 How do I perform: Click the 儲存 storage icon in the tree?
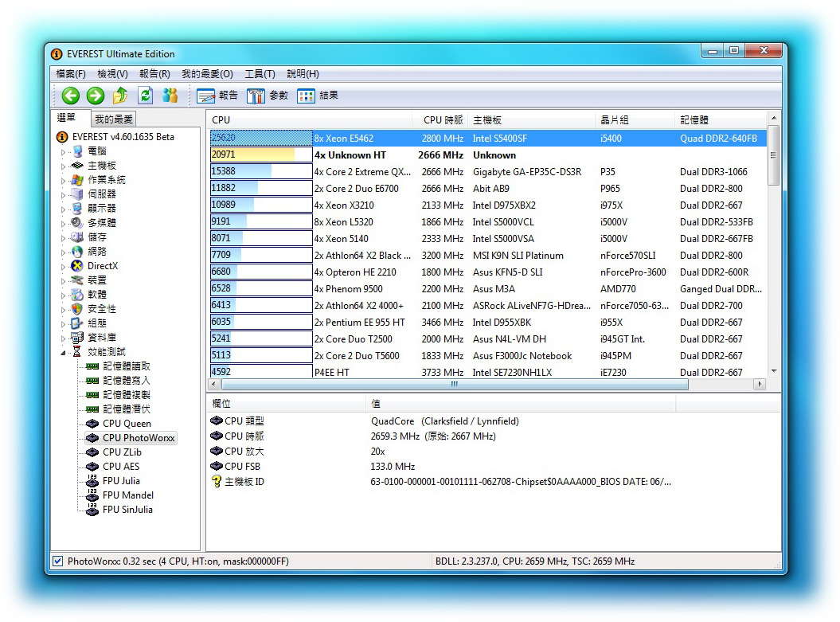[77, 237]
